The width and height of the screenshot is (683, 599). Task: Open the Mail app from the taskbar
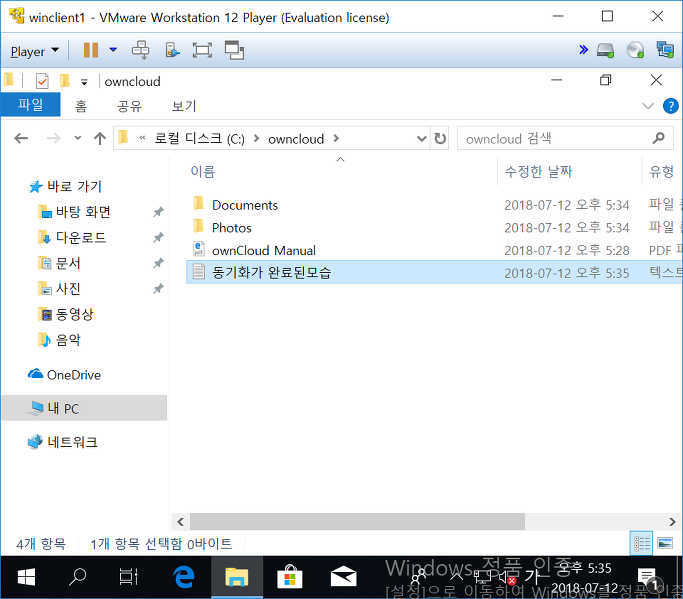[343, 578]
